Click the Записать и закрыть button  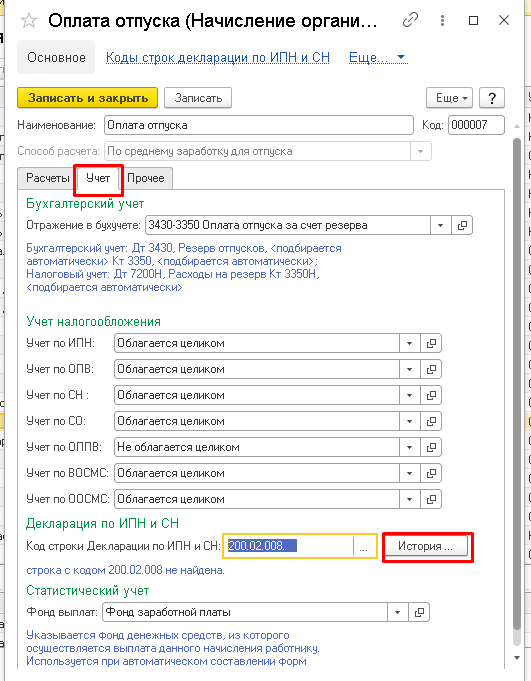87,98
